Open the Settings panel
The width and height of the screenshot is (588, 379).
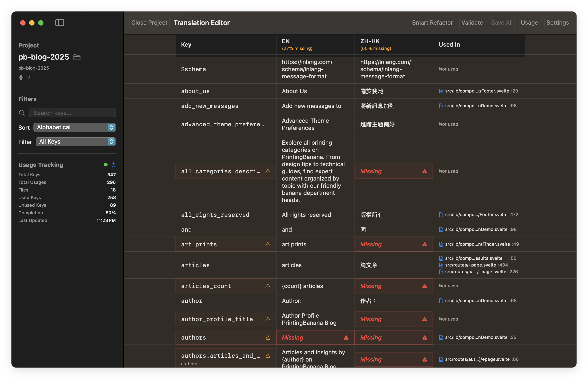pyautogui.click(x=558, y=22)
